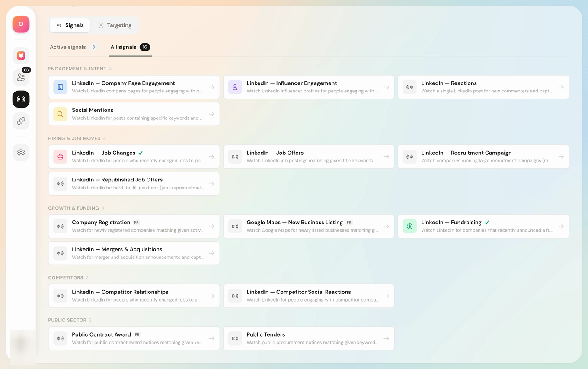Open the contacts icon with 66 badge
The width and height of the screenshot is (588, 369).
[x=21, y=77]
